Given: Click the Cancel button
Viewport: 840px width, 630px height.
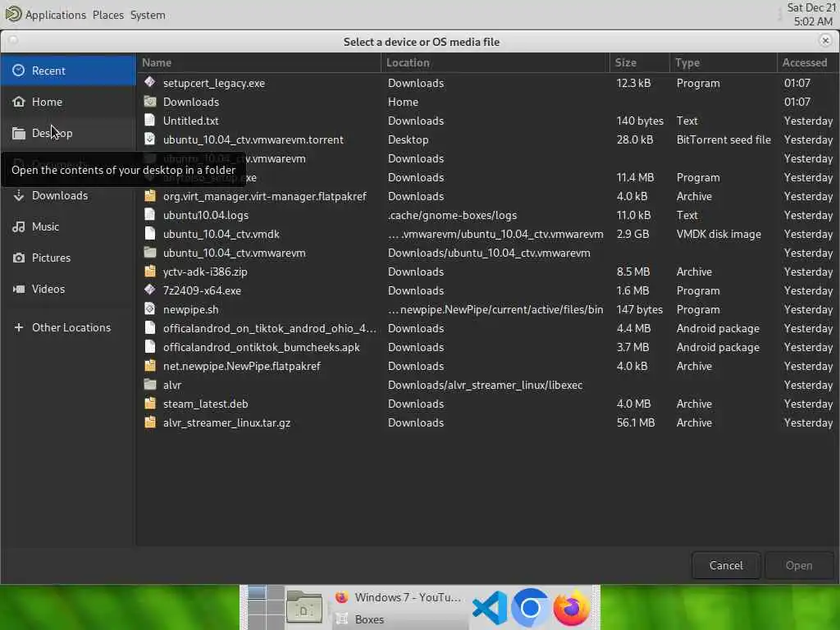Looking at the screenshot, I should (726, 565).
